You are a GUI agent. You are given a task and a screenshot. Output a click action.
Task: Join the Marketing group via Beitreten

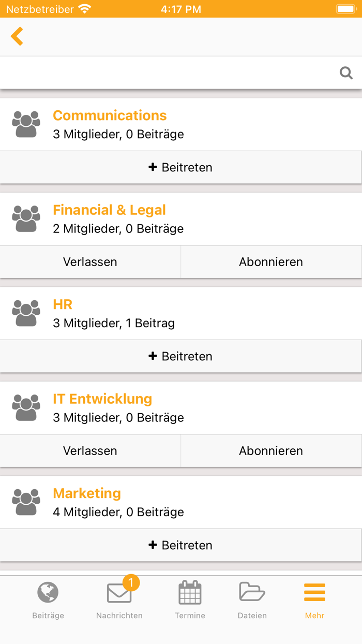tap(180, 546)
